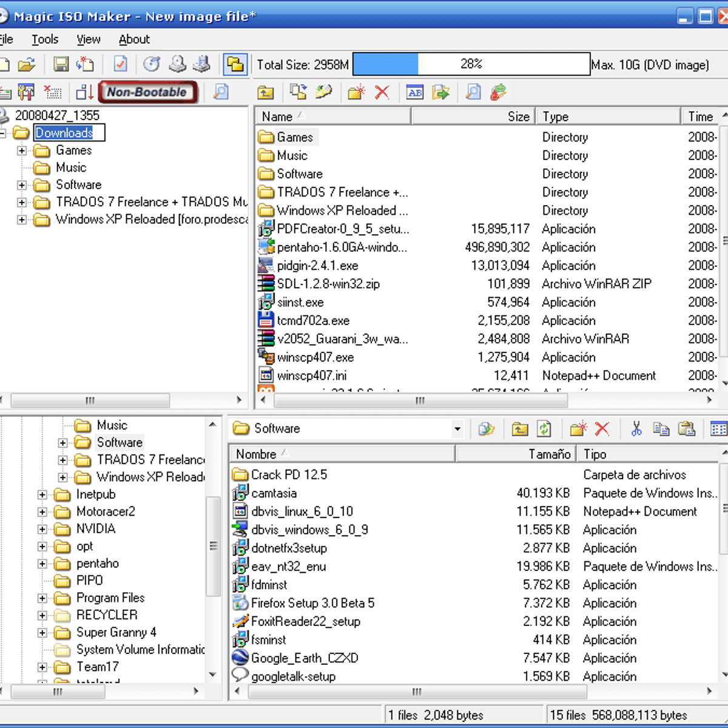Click the explorer tree vertical scrollbar thumb

click(x=213, y=546)
